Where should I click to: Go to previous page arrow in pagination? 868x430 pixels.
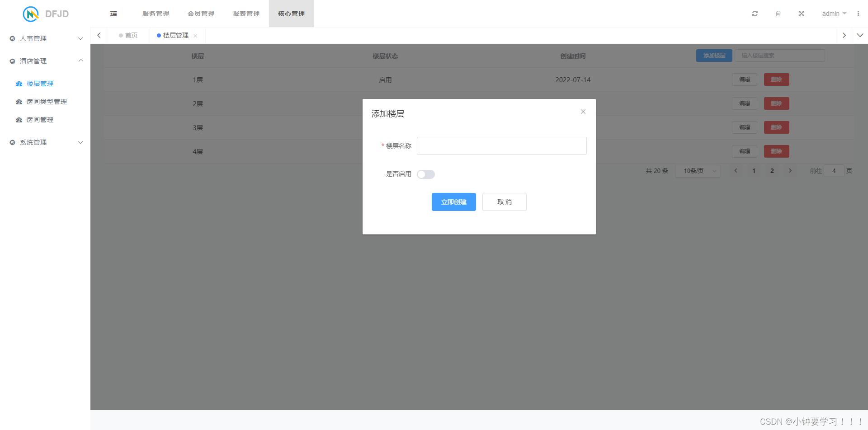[x=736, y=171]
